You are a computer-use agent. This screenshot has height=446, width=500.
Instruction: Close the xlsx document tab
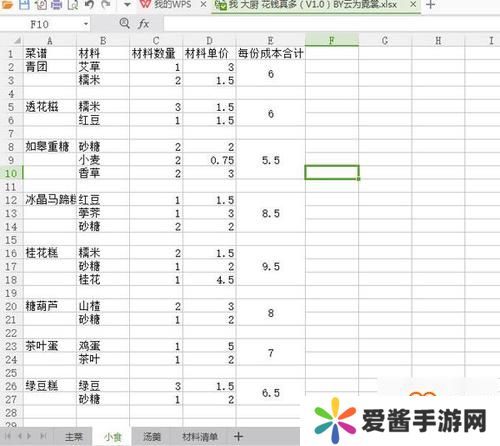click(413, 4)
